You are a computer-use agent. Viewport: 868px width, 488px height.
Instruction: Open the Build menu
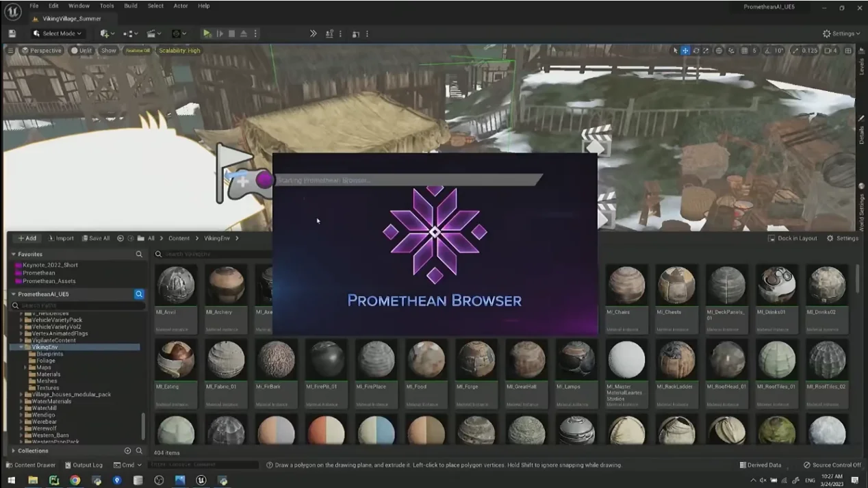click(130, 6)
